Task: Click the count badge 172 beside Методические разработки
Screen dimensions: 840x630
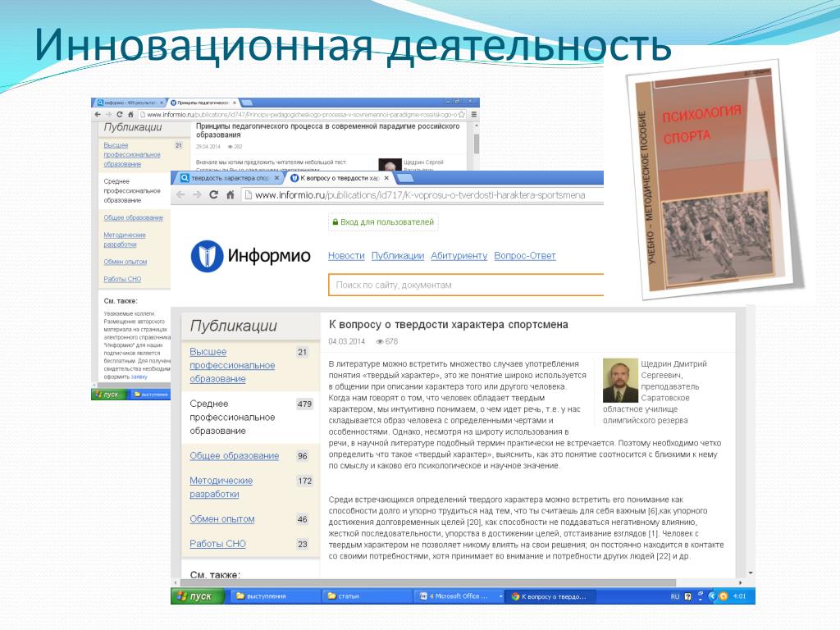Action: click(x=304, y=481)
